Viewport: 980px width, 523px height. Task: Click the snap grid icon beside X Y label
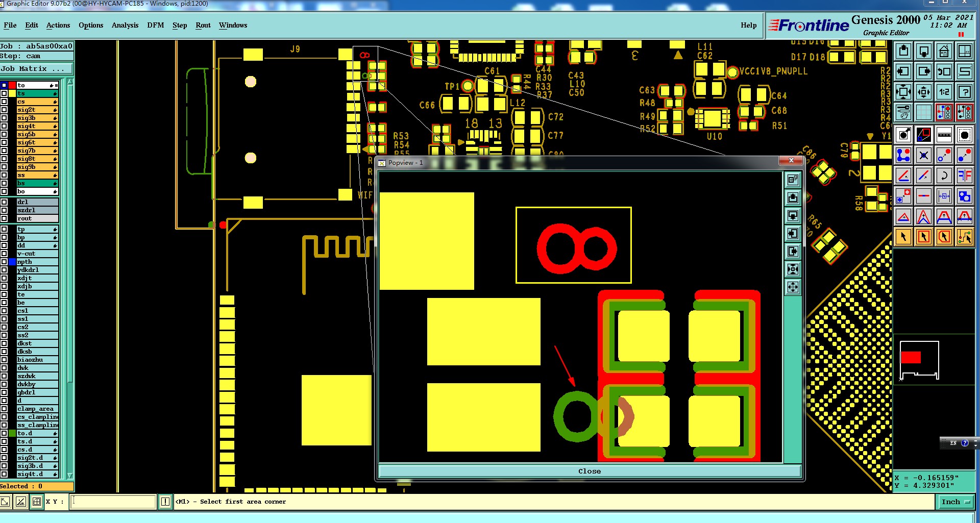tap(37, 502)
